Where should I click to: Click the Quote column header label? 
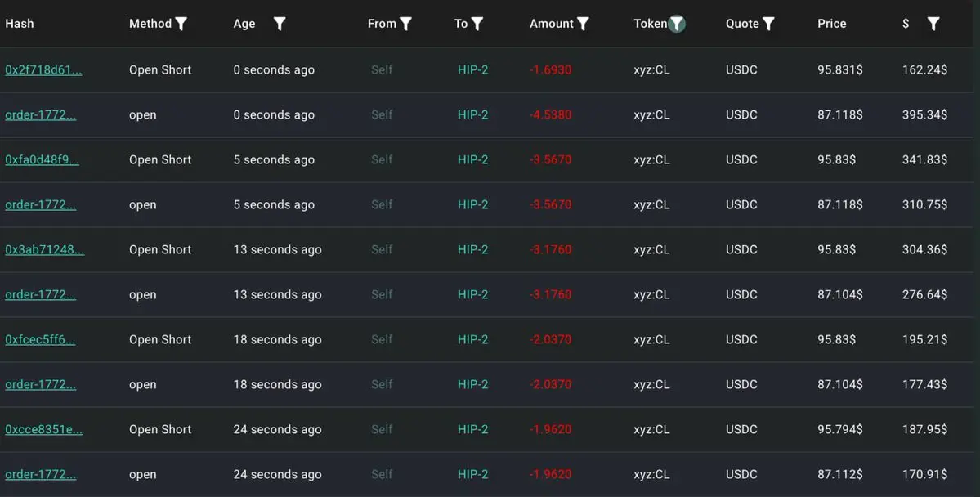click(742, 24)
